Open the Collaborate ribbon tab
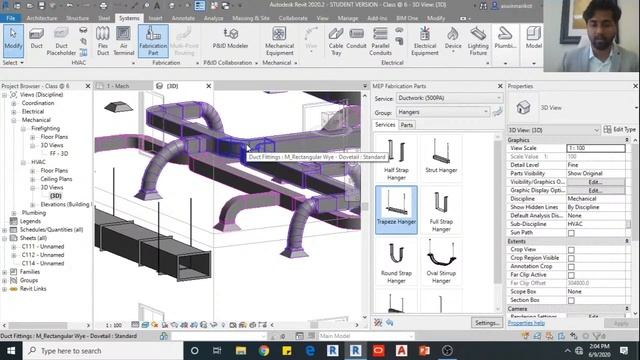Viewport: 640px width, 360px height. coord(293,18)
